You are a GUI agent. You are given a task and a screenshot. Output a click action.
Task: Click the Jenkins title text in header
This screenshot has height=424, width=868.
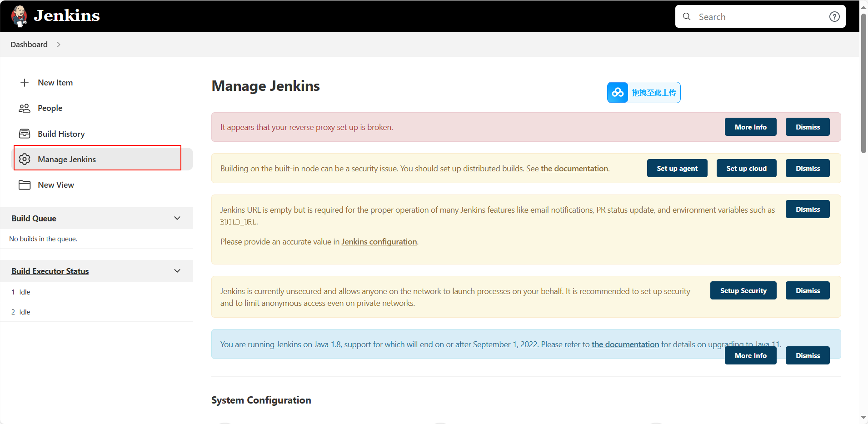click(x=67, y=16)
